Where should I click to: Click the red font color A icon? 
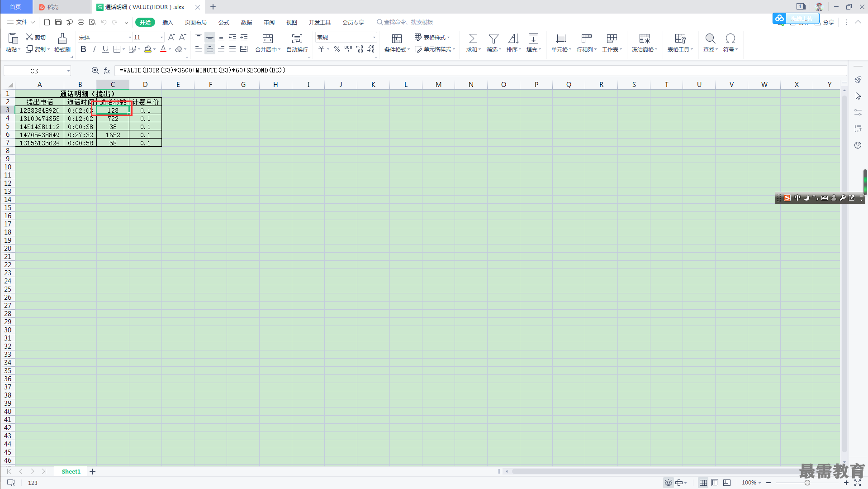click(163, 49)
